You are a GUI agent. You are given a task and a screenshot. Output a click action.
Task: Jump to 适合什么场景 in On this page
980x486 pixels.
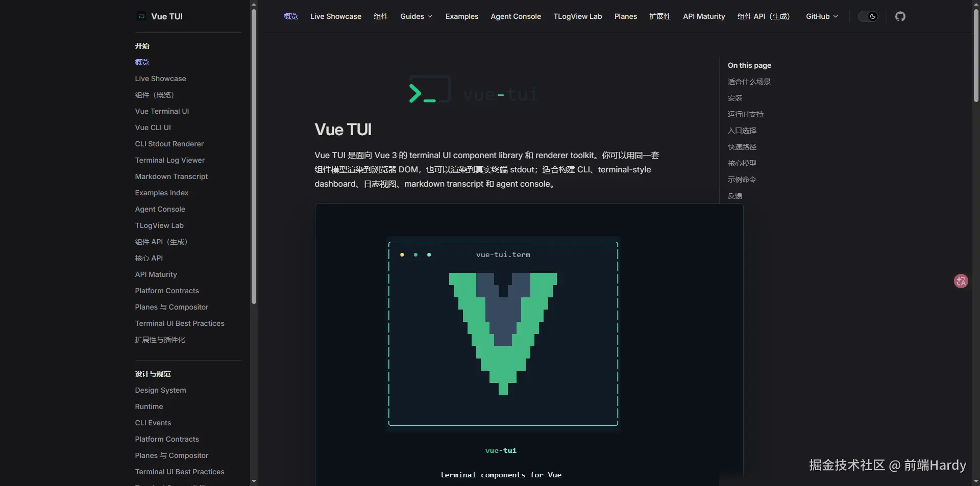click(749, 82)
